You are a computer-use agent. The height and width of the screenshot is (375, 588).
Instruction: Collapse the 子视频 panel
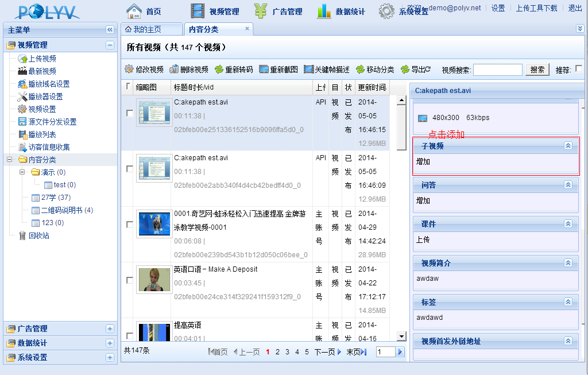pos(568,146)
